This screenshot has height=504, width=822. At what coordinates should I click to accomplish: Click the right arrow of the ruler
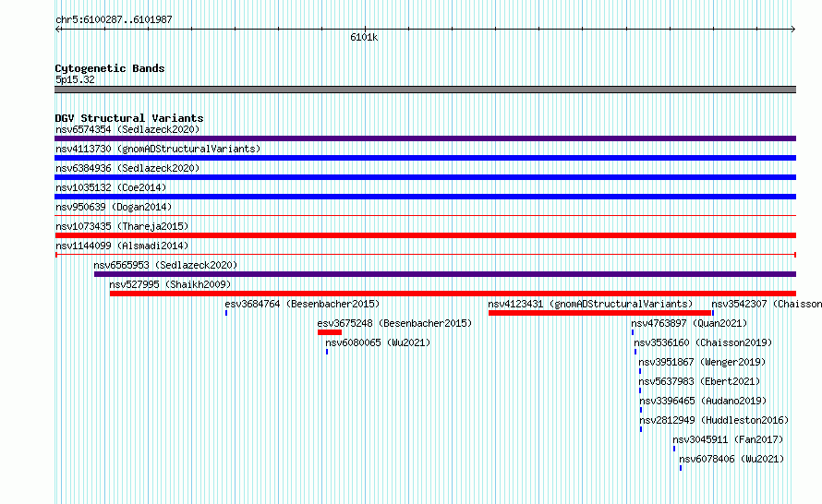792,29
